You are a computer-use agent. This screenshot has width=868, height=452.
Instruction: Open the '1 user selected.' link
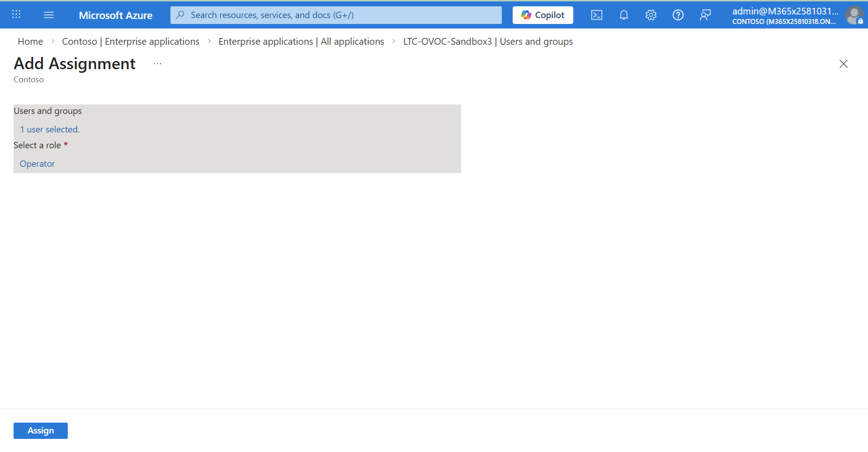50,129
